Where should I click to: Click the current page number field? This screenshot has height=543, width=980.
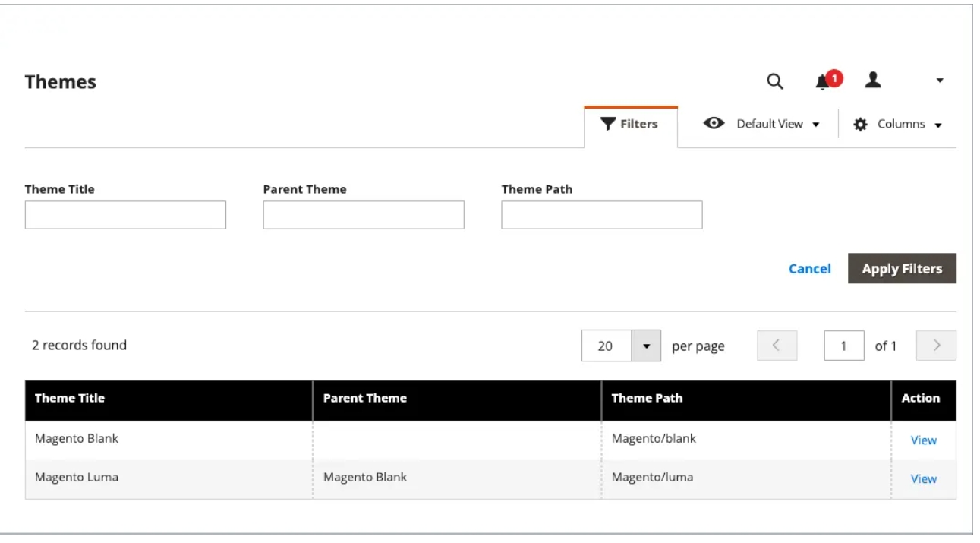(x=844, y=346)
